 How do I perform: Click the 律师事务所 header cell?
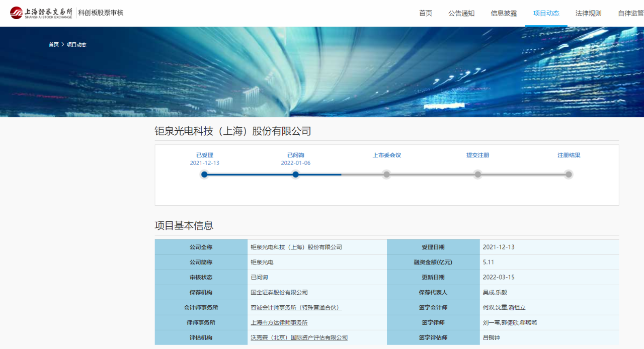(201, 322)
